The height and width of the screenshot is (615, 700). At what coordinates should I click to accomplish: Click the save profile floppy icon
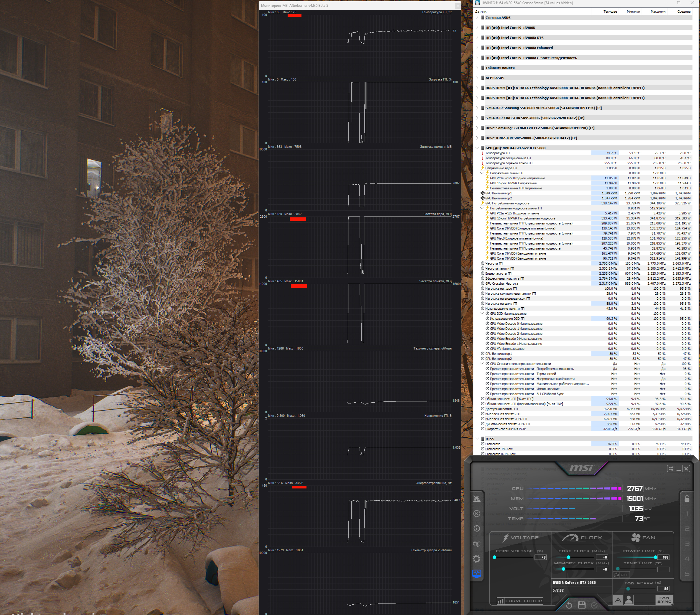point(581,605)
